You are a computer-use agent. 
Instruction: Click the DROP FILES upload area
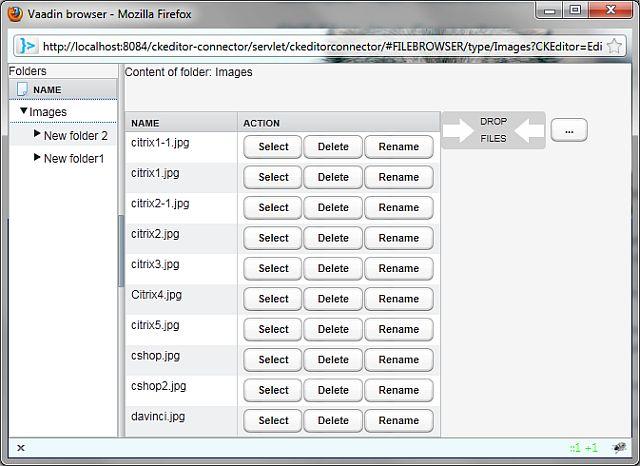click(x=493, y=130)
